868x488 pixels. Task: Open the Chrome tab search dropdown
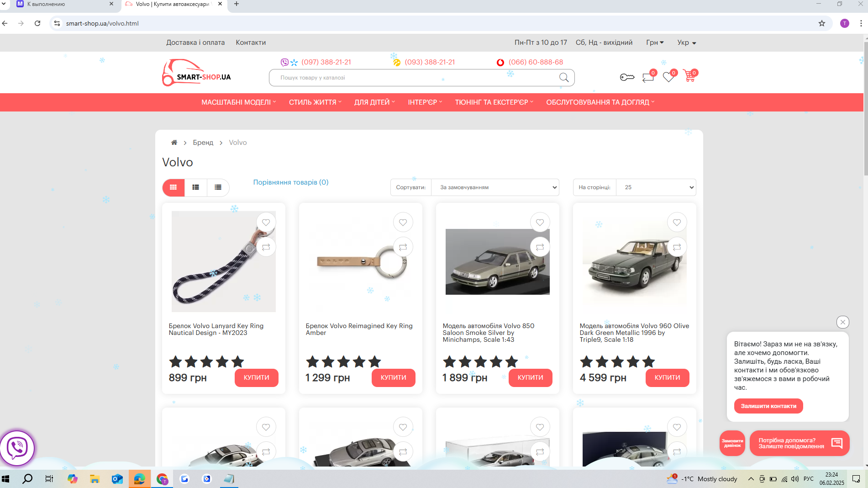(x=4, y=4)
